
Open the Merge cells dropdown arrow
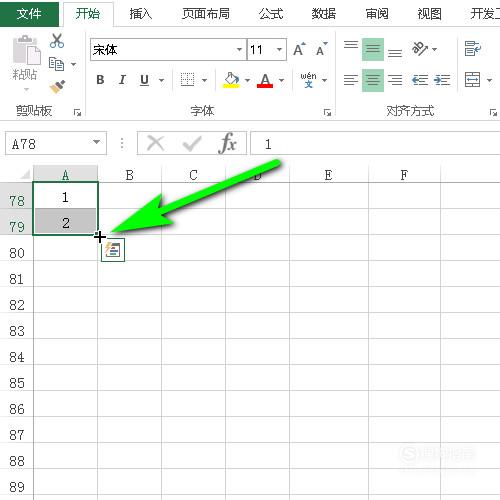[x=489, y=80]
